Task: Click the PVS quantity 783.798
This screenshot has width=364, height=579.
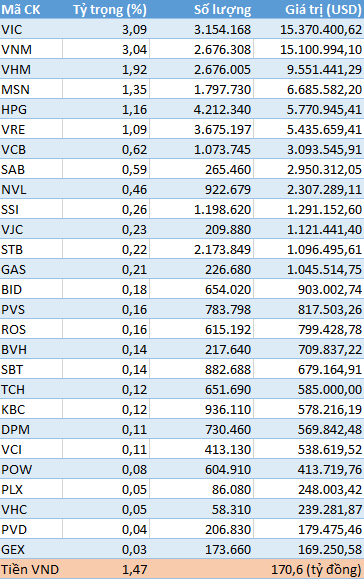Action: [228, 309]
